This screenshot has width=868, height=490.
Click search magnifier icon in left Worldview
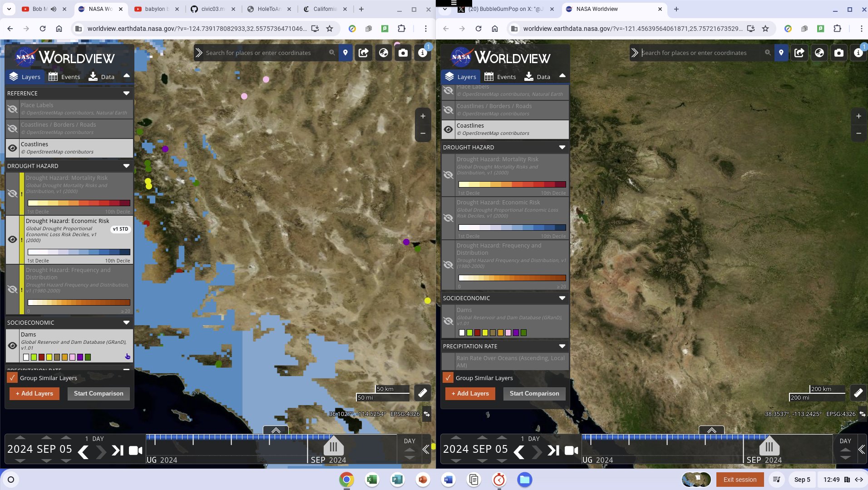(x=332, y=53)
